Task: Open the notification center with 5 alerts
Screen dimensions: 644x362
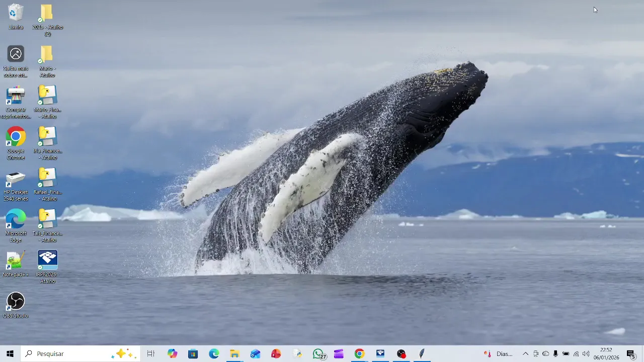Action: (631, 354)
